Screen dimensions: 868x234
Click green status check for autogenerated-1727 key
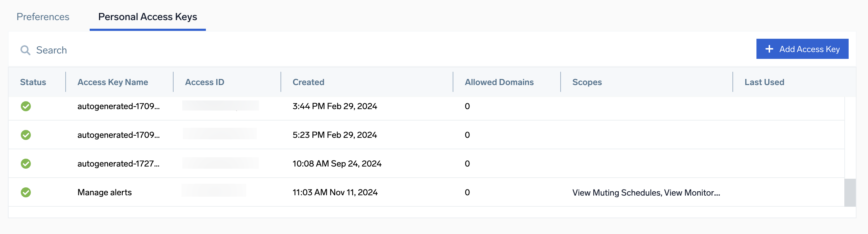tap(26, 164)
